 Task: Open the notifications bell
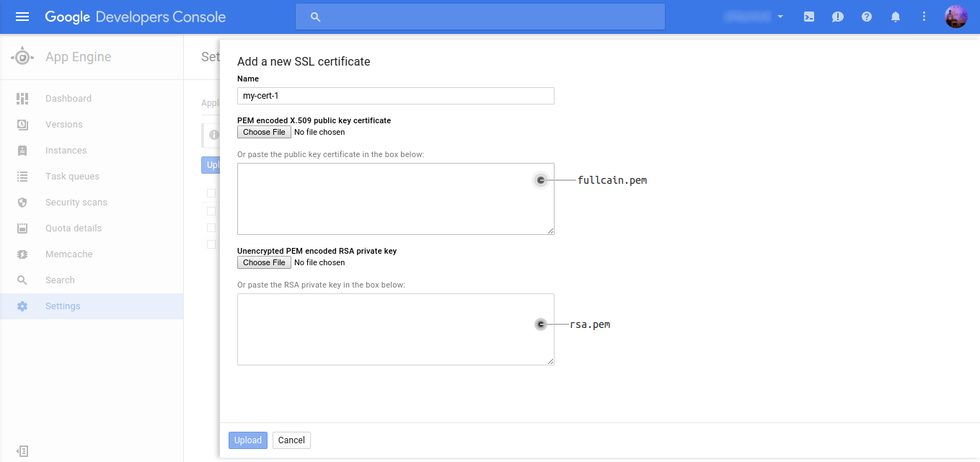(x=896, y=17)
